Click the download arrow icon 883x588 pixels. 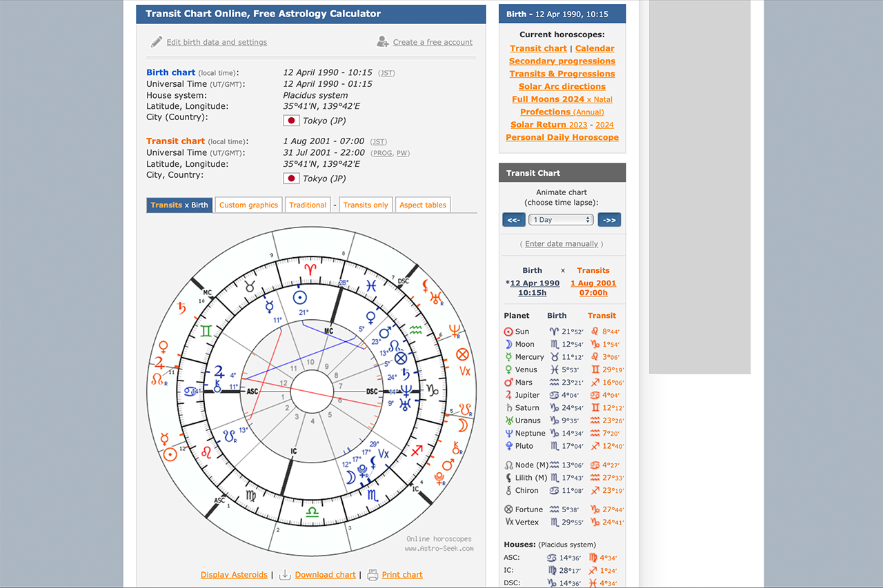tap(284, 574)
